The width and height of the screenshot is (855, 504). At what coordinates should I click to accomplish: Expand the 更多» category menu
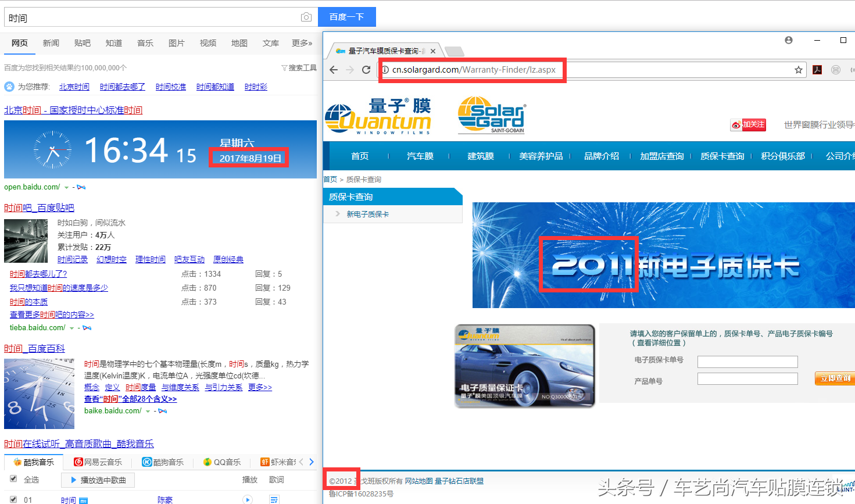click(302, 43)
